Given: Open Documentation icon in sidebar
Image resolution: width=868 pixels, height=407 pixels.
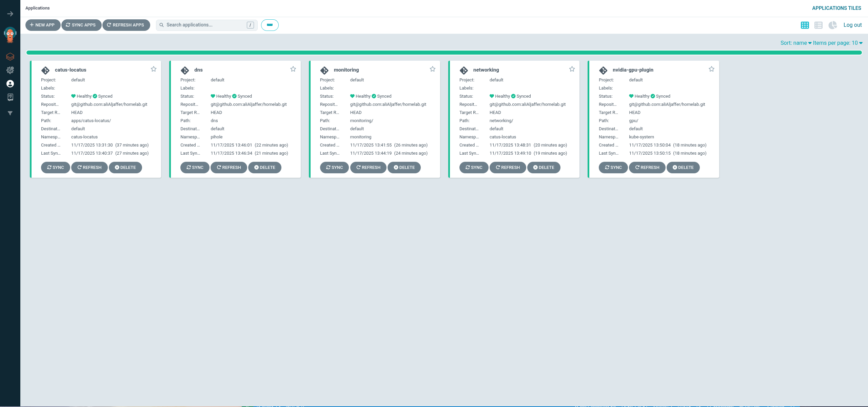Looking at the screenshot, I should [x=10, y=97].
